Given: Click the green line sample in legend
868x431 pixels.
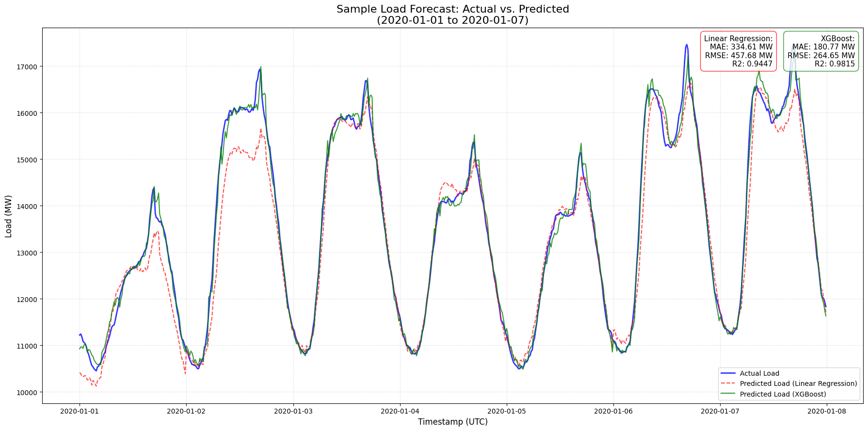Looking at the screenshot, I should (x=728, y=394).
